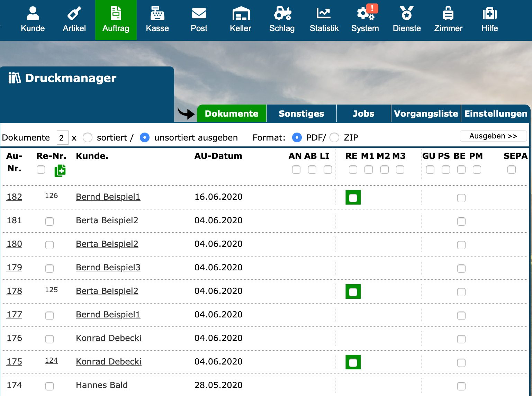Viewport: 532px width, 396px height.
Task: Open the Kasse cash register icon
Action: click(157, 14)
